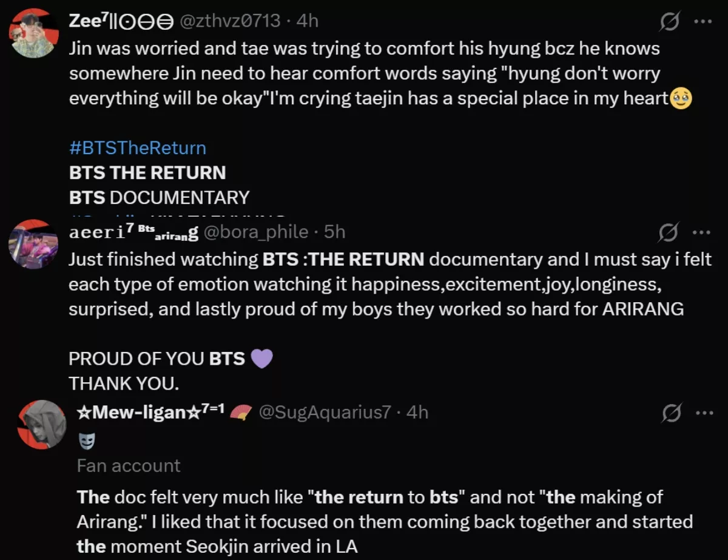This screenshot has width=728, height=560.
Task: Open more options on Mew-ligan's tweet
Action: point(703,414)
